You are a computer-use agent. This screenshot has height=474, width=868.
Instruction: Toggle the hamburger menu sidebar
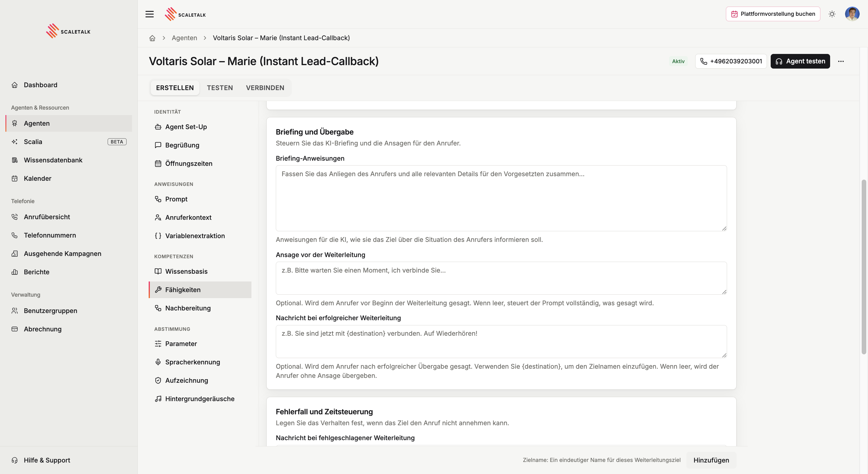(x=150, y=14)
